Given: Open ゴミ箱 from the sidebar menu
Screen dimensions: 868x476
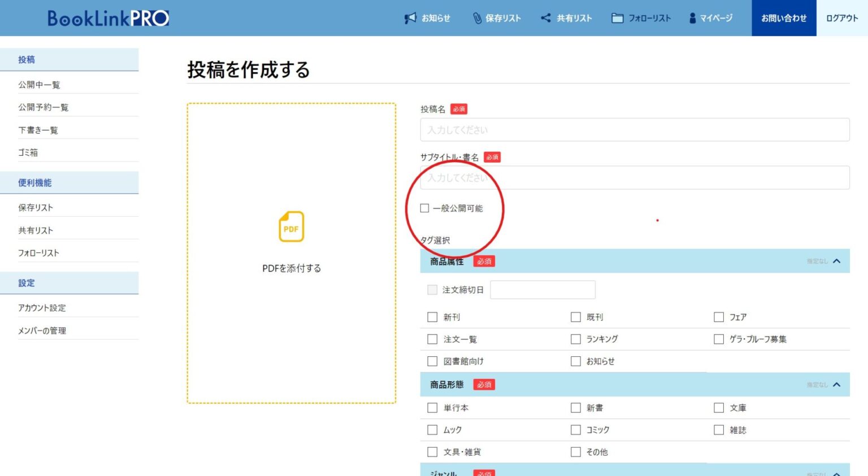Looking at the screenshot, I should (27, 152).
